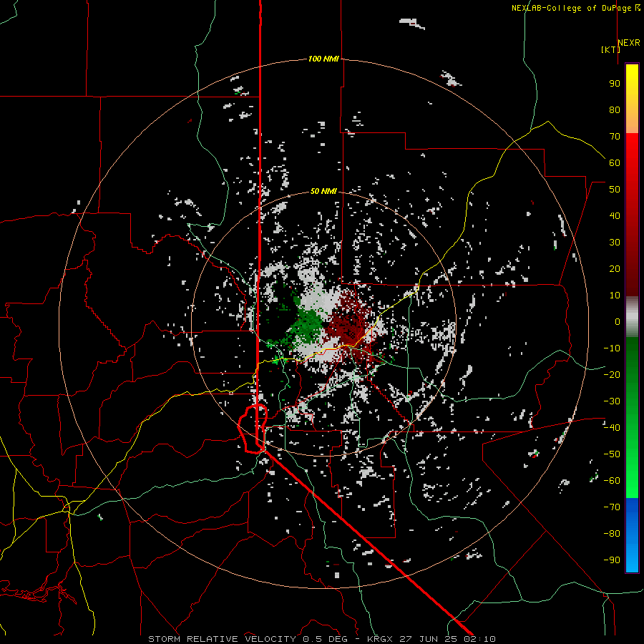Viewport: 644px width, 644px height.
Task: Click the -10 value on velocity scale
Action: tap(612, 348)
